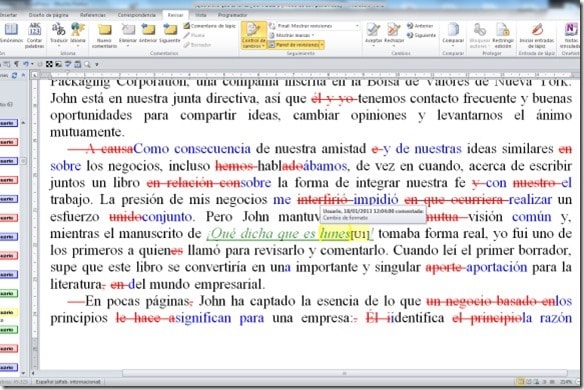Image resolution: width=584 pixels, height=390 pixels.
Task: Click the magnifier icon in quick toolbar
Action: tap(87, 64)
